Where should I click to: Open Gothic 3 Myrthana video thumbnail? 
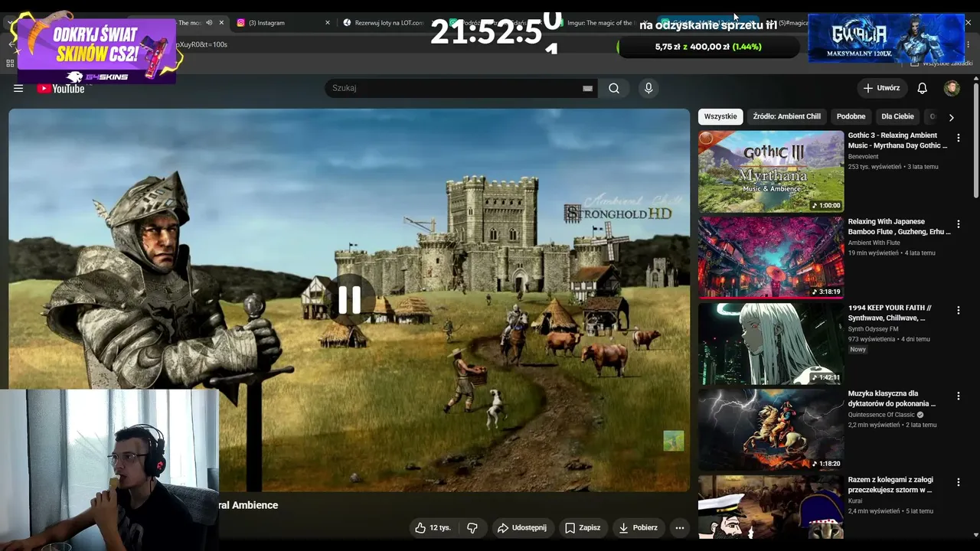click(771, 171)
